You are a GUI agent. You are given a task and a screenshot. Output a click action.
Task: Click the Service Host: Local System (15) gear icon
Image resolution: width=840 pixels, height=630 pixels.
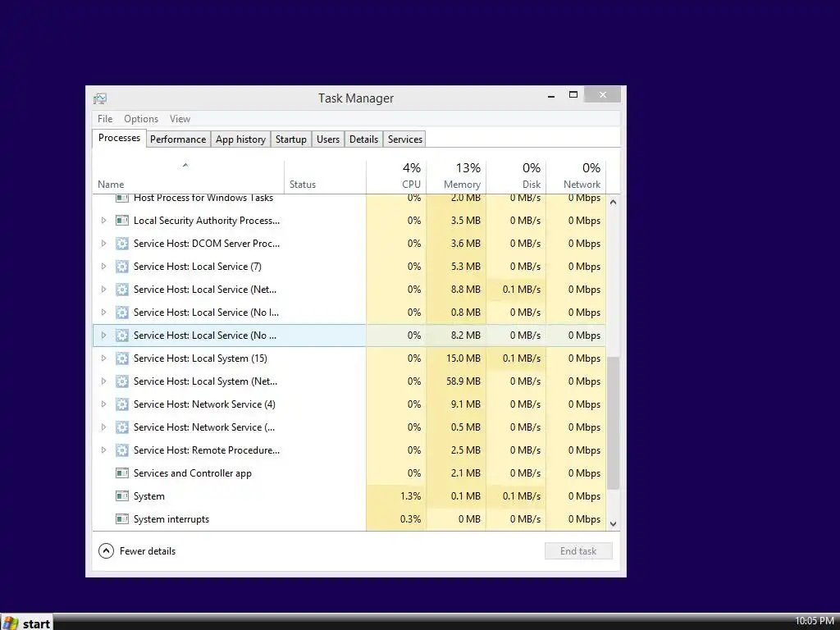click(122, 358)
